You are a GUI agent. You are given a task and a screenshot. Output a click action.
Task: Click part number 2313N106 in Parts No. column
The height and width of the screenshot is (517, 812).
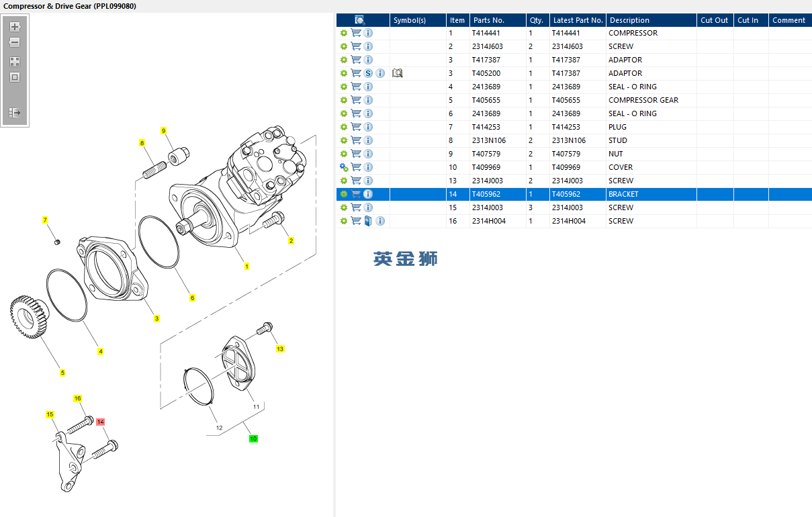coord(497,140)
